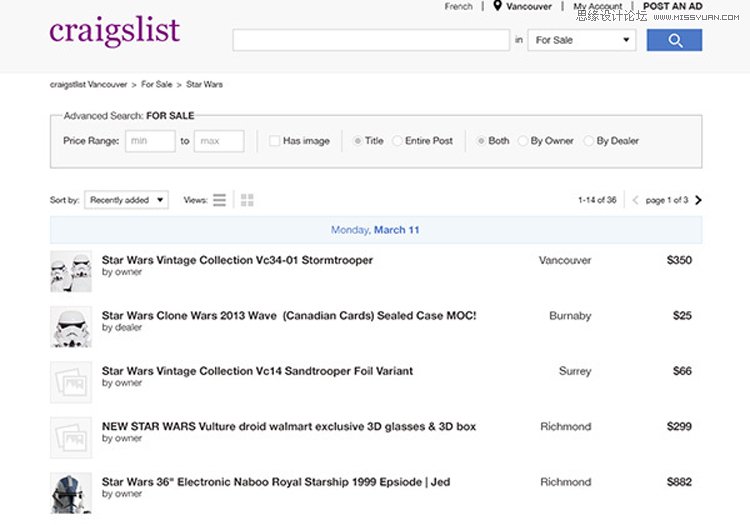Open Star Wars Vintage Collection Vc34-01 Stormtrooper
750x525 pixels.
click(x=237, y=260)
